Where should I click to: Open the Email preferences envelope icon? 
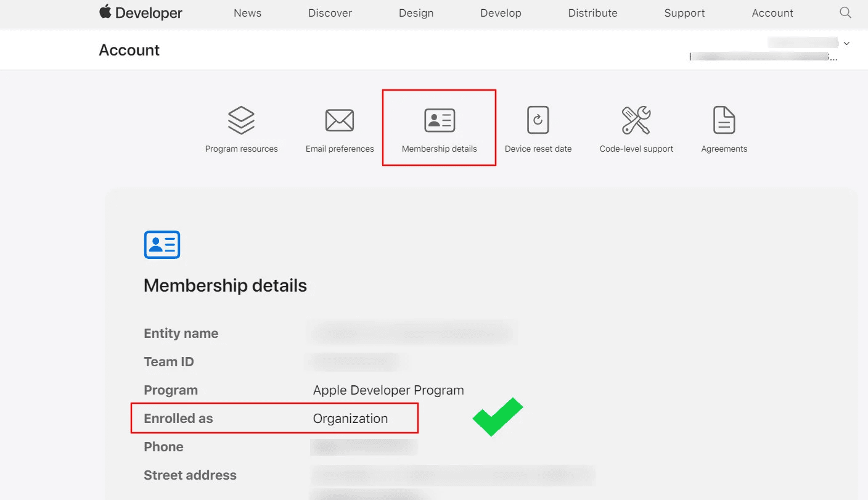point(340,120)
